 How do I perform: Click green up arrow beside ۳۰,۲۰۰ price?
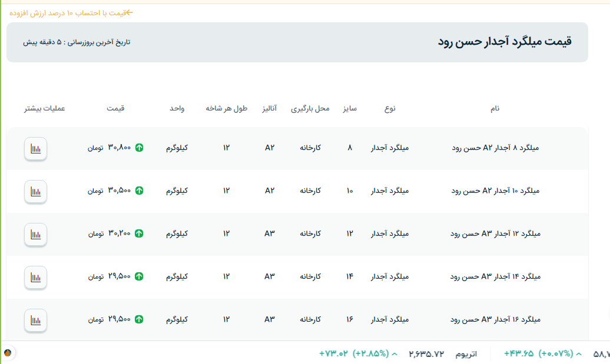click(139, 233)
